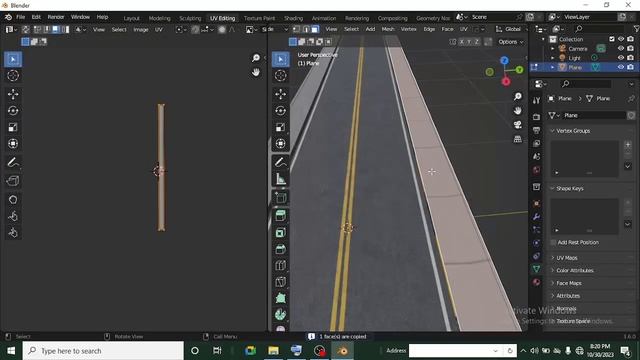Select the Poly Build tool

[x=280, y=298]
